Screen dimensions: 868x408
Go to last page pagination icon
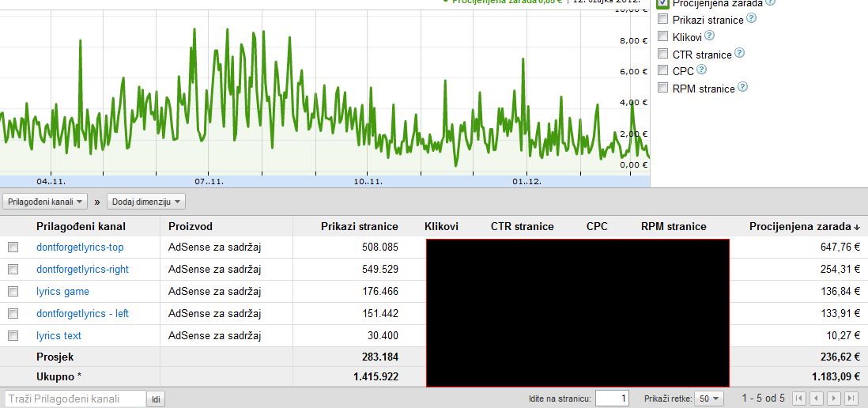click(851, 398)
